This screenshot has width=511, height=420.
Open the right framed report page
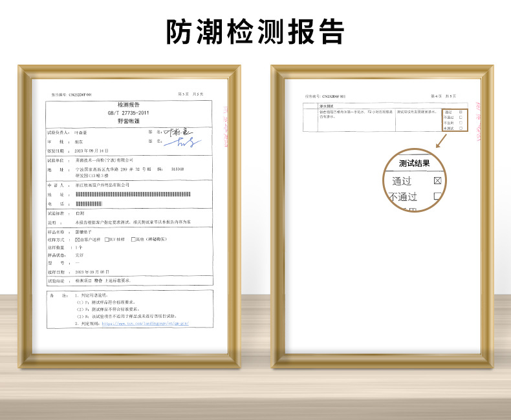pos(382,217)
